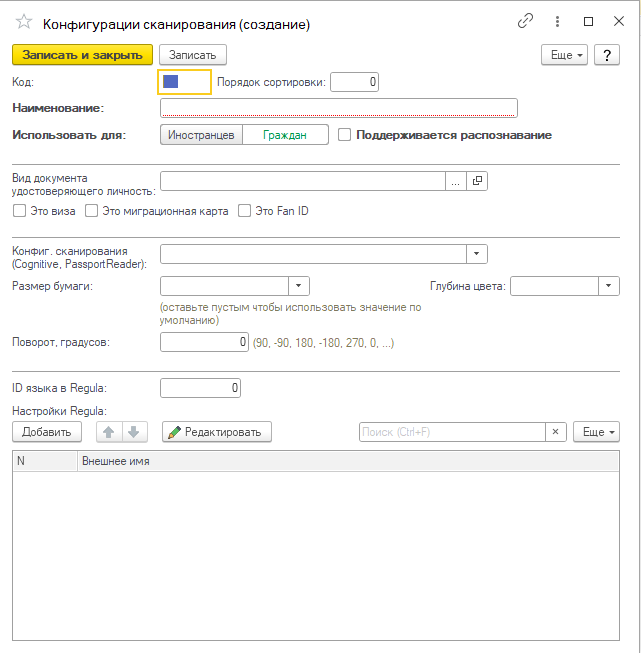This screenshot has width=641, height=653.
Task: Click the Наименование text field
Action: pyautogui.click(x=339, y=108)
